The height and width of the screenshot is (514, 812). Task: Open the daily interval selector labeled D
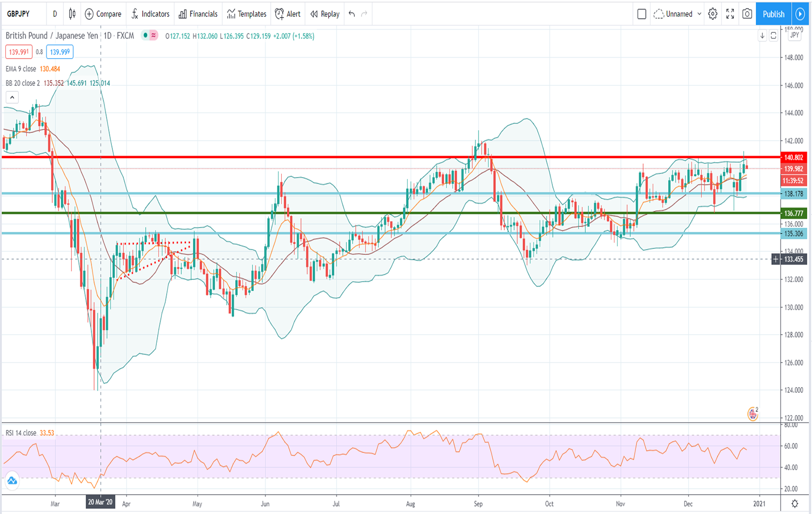54,14
